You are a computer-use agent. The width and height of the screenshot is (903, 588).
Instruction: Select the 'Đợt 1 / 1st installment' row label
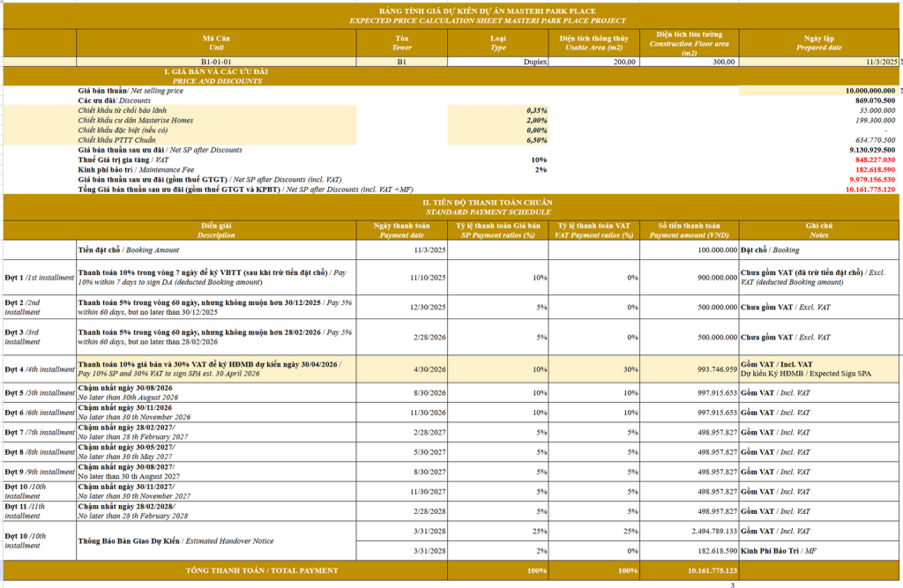point(38,277)
